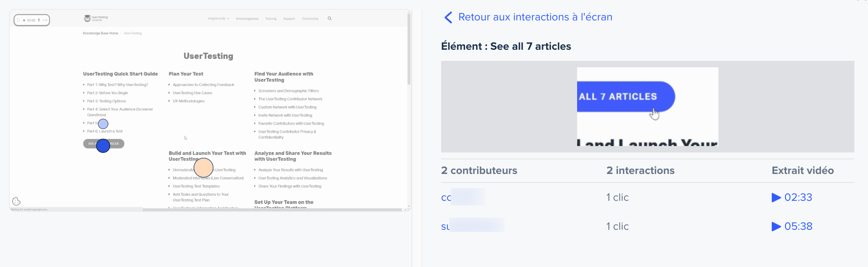Click the UserTesting breadcrumb entry
Screen dimensions: 868x267
pyautogui.click(x=133, y=33)
